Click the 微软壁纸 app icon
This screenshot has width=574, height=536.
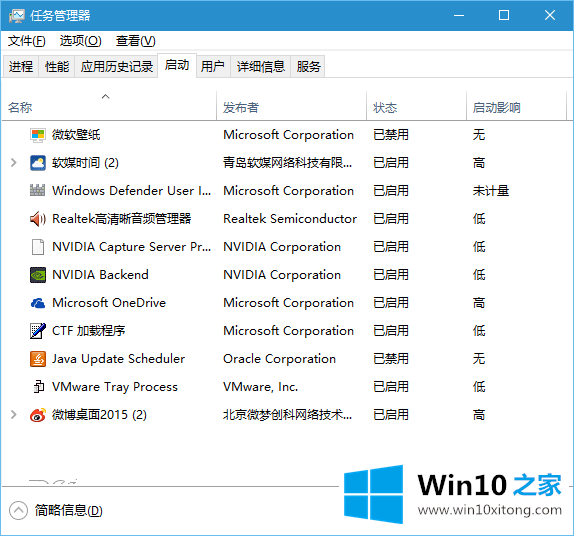click(x=38, y=135)
